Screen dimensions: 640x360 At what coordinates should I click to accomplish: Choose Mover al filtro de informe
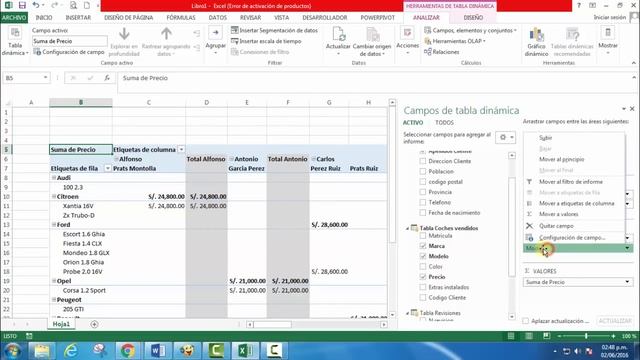click(571, 182)
